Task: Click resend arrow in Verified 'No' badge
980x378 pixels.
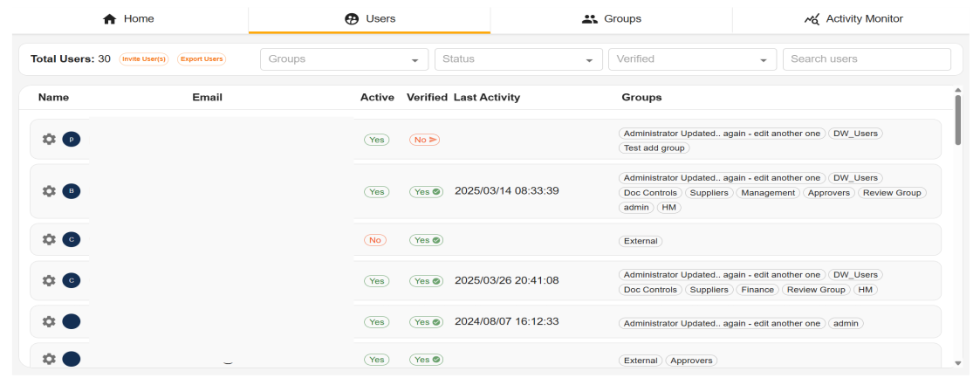Action: 432,140
